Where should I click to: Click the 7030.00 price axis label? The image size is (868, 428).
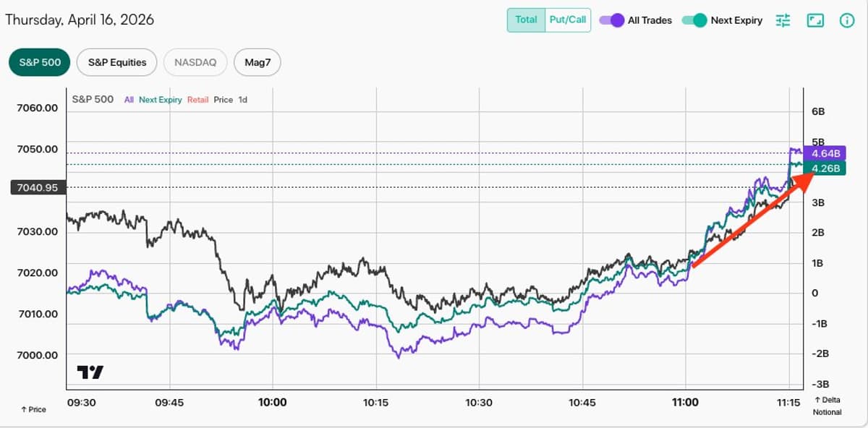coord(37,231)
